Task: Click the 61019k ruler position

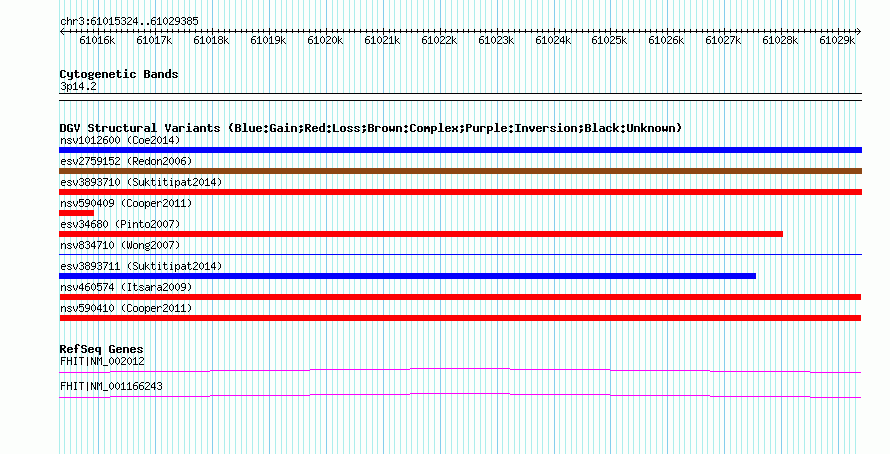Action: click(268, 40)
